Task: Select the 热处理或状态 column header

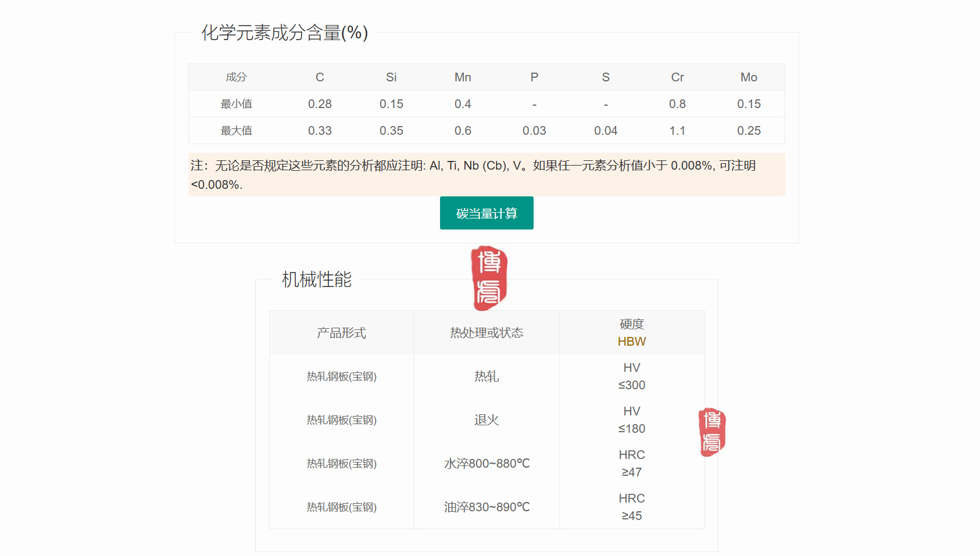Action: click(487, 333)
